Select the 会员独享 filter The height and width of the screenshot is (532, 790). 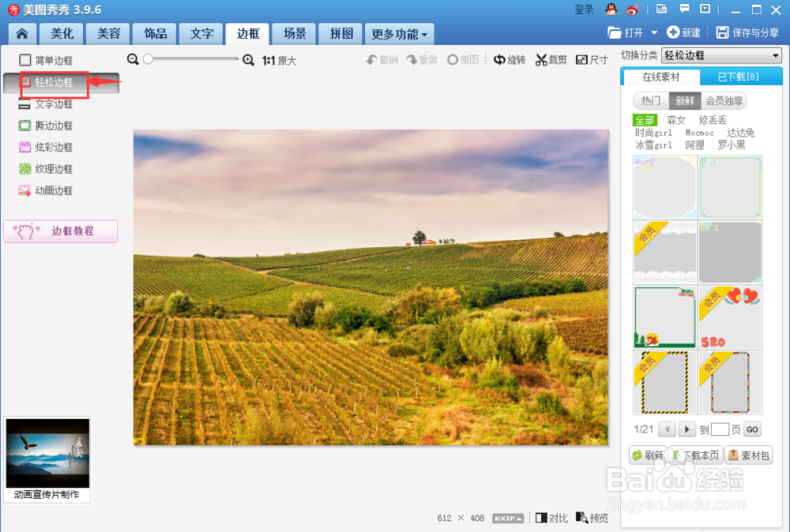(x=724, y=101)
